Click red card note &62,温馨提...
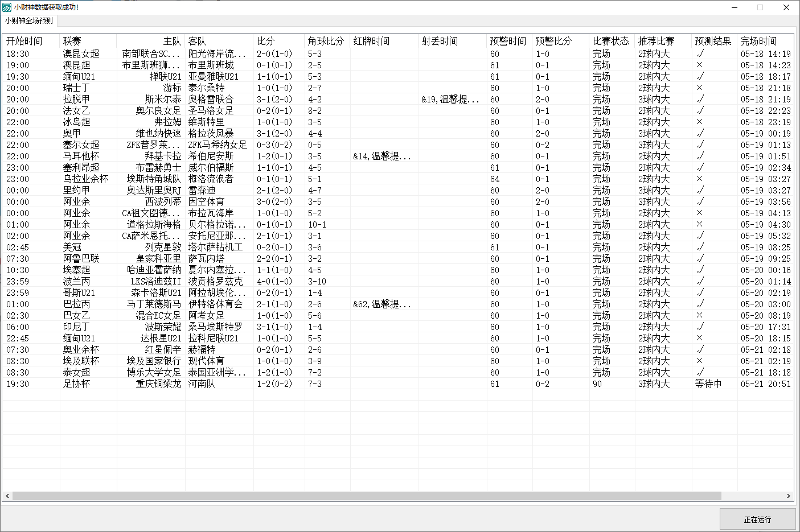The width and height of the screenshot is (800, 532). point(381,304)
